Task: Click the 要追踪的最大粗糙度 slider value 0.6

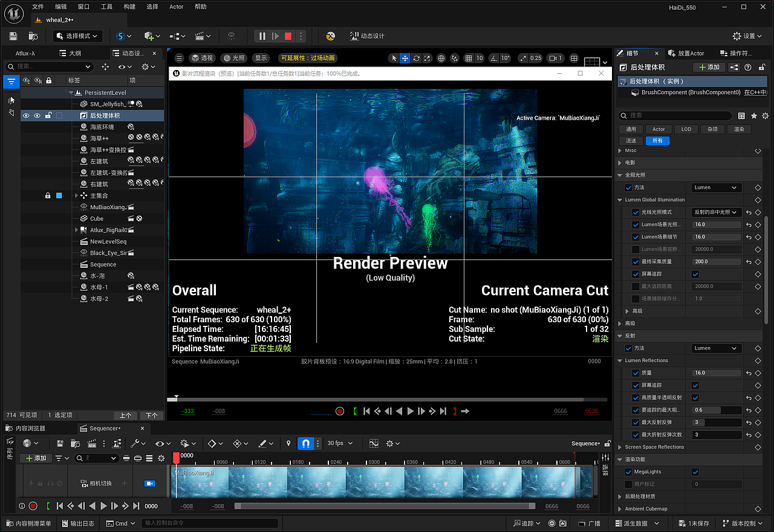Action: [717, 410]
